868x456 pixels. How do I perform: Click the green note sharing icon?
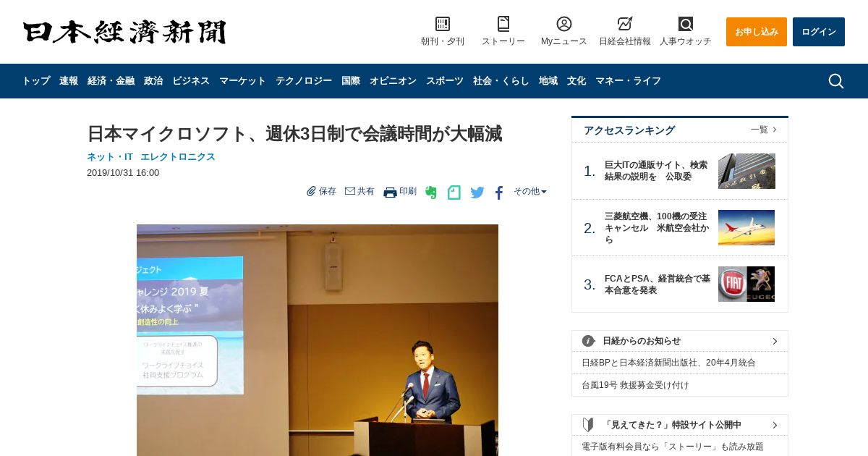(454, 193)
